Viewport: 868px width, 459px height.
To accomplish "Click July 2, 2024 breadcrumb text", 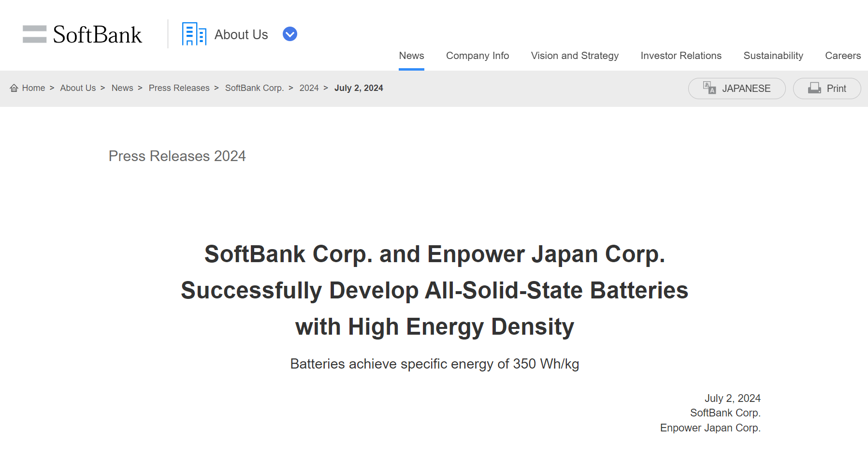I will 359,88.
